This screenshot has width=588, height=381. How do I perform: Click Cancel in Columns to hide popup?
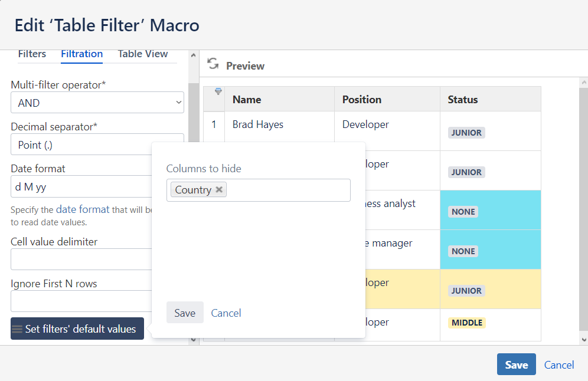(x=226, y=313)
